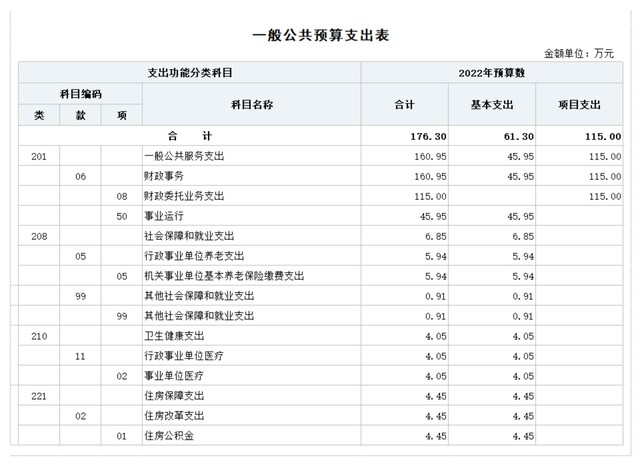Image resolution: width=640 pixels, height=466 pixels.
Task: Select the 住房公积金 row name
Action: (x=169, y=436)
